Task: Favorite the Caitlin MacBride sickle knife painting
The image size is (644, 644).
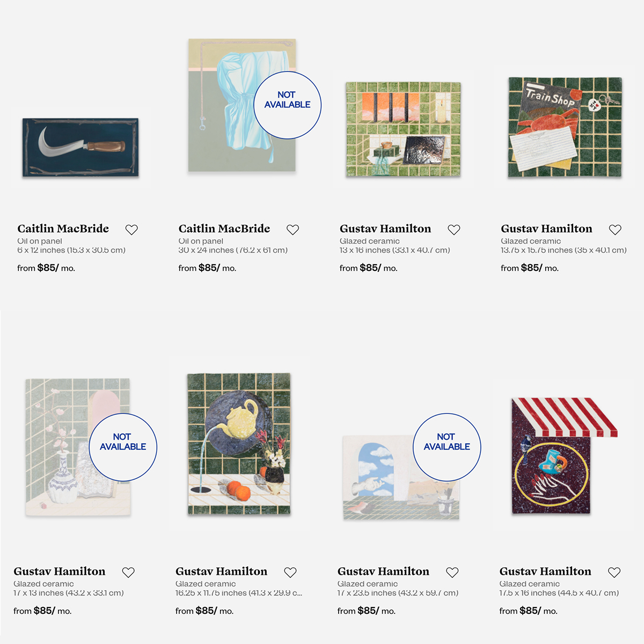Action: point(131,230)
